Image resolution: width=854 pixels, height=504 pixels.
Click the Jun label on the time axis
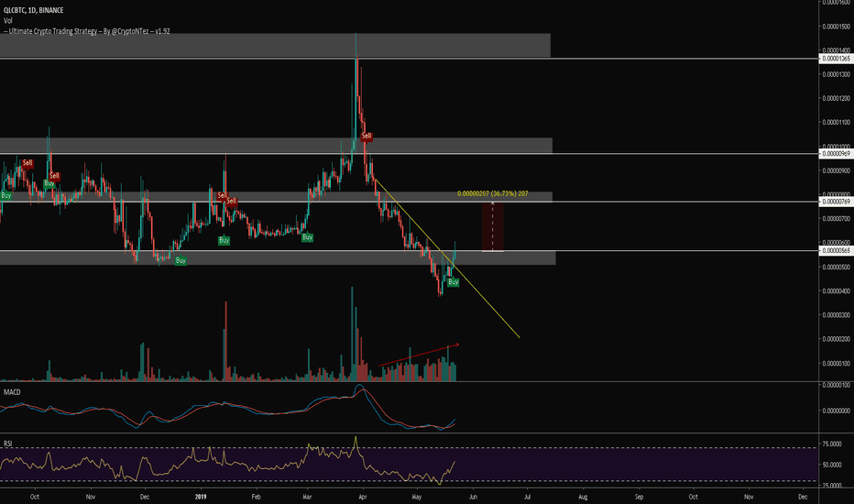[474, 497]
